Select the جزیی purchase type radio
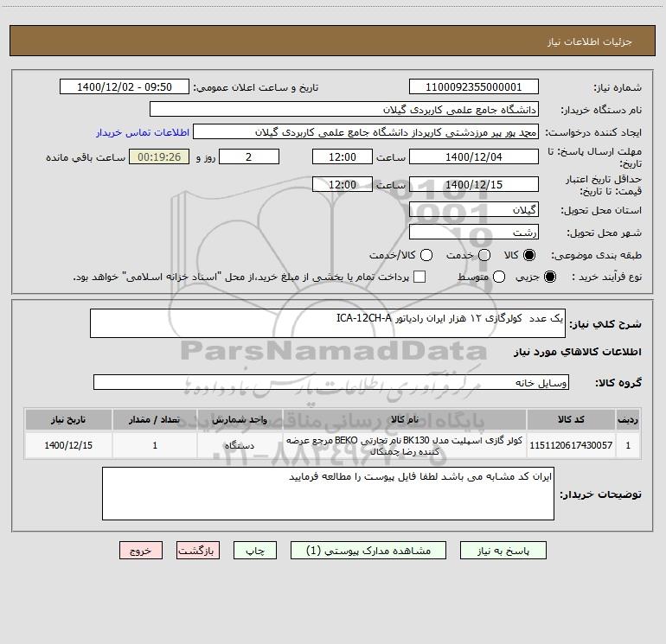Screen dimensions: 666x644 (549, 277)
